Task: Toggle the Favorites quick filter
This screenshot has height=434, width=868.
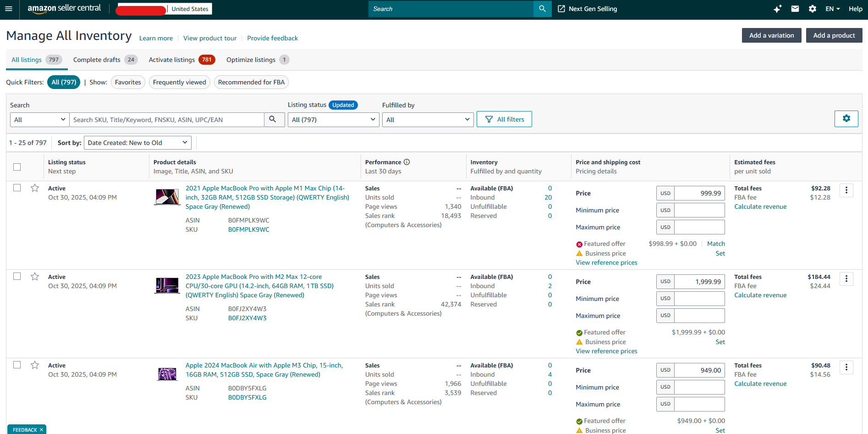Action: [x=128, y=82]
